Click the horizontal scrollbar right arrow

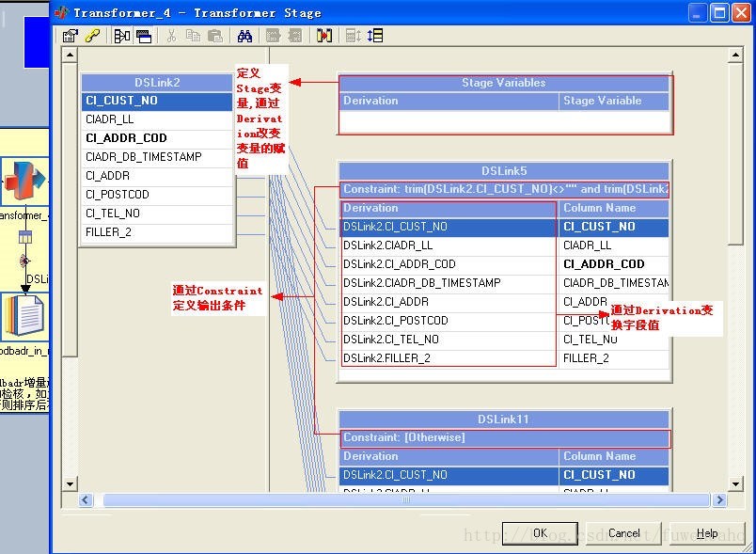[x=720, y=500]
